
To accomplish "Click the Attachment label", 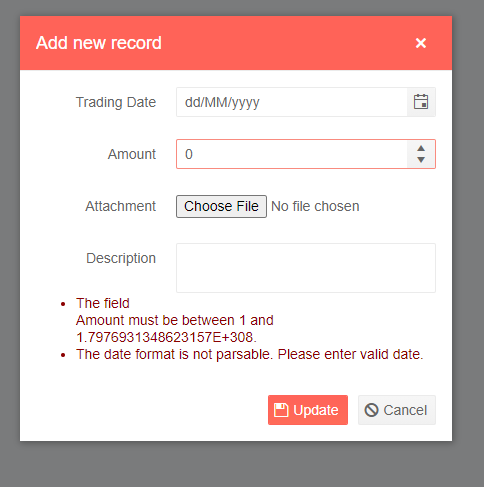I will click(x=121, y=206).
